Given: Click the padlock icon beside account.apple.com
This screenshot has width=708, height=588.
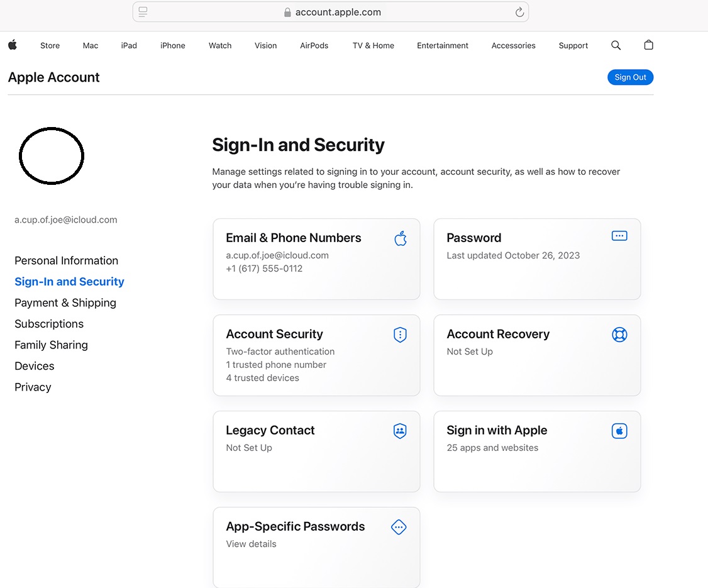Looking at the screenshot, I should tap(287, 12).
